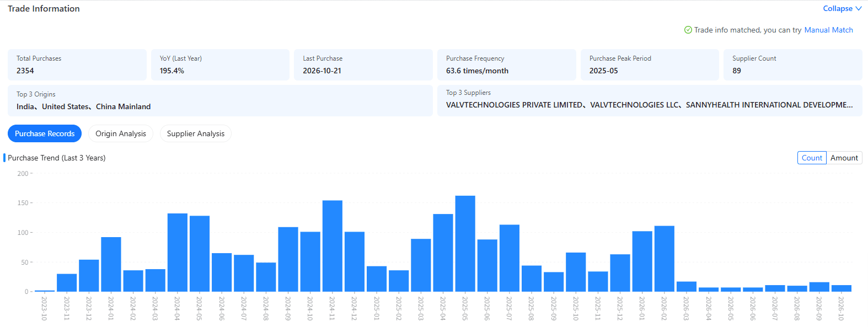Open the Origin Analysis tab

pyautogui.click(x=121, y=133)
